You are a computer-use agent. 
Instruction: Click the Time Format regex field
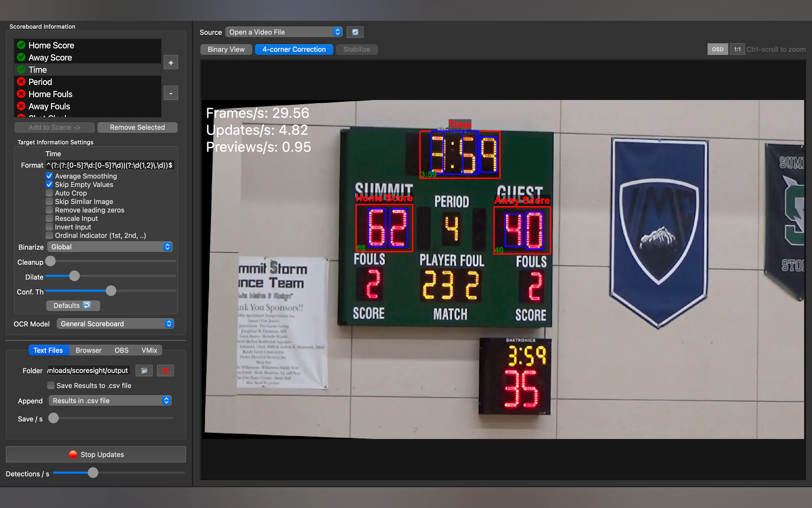110,165
